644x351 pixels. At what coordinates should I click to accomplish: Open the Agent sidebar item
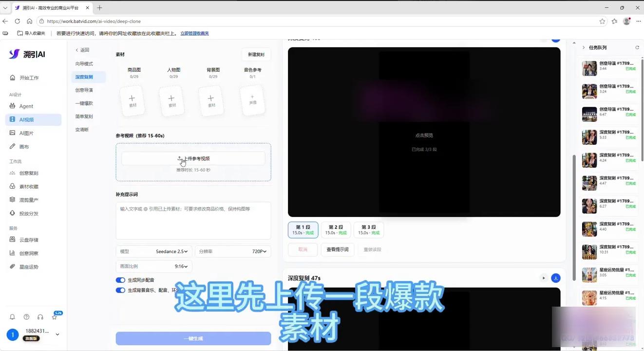pyautogui.click(x=33, y=106)
